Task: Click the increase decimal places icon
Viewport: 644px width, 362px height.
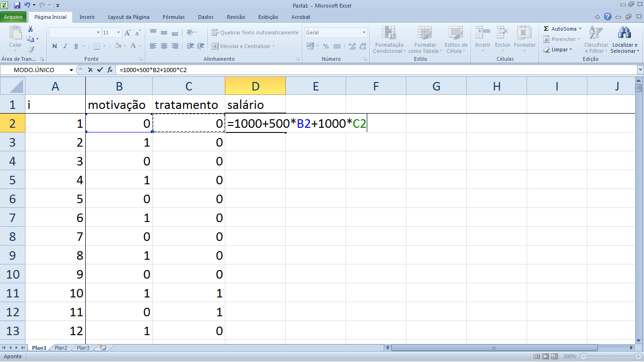Action: (x=352, y=46)
